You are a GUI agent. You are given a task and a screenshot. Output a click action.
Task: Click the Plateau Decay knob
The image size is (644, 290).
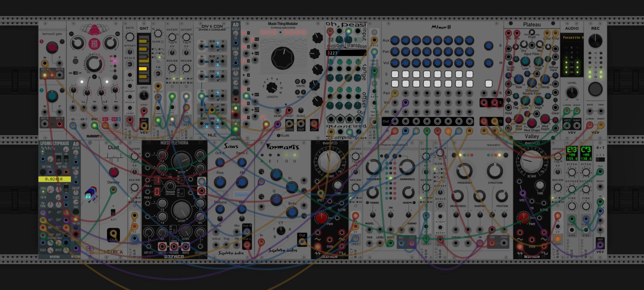(545, 79)
